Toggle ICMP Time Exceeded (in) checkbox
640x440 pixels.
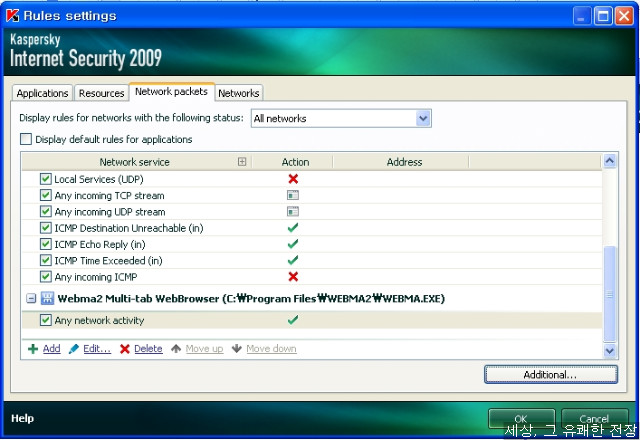[46, 260]
